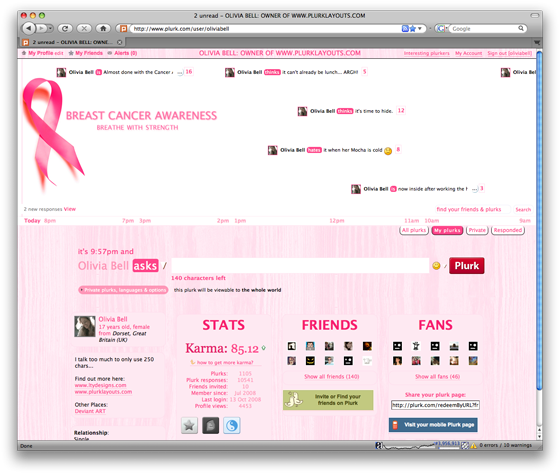Click the Google search input field
Image resolution: width=560 pixels, height=474 pixels.
pos(483,29)
